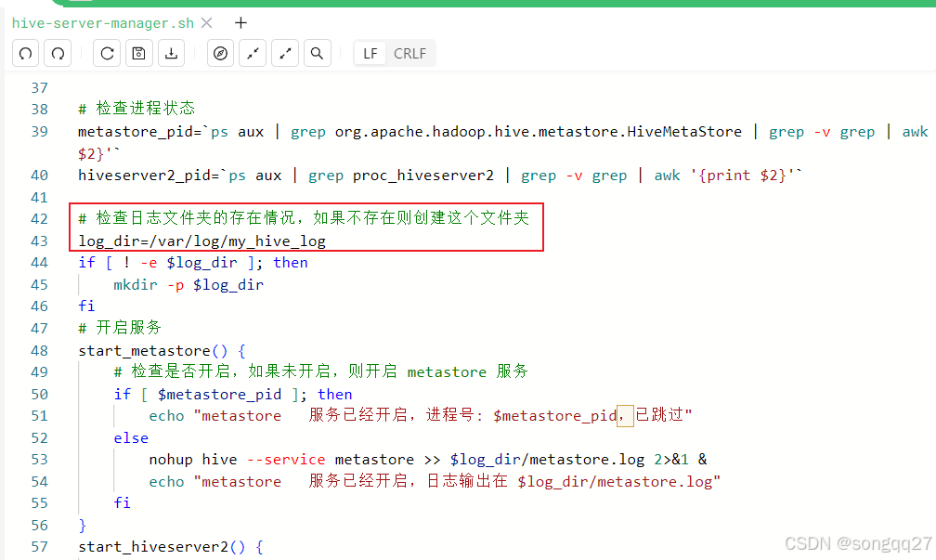Viewport: 936px width, 560px height.
Task: Click the expand fullscreen icon
Action: [284, 53]
